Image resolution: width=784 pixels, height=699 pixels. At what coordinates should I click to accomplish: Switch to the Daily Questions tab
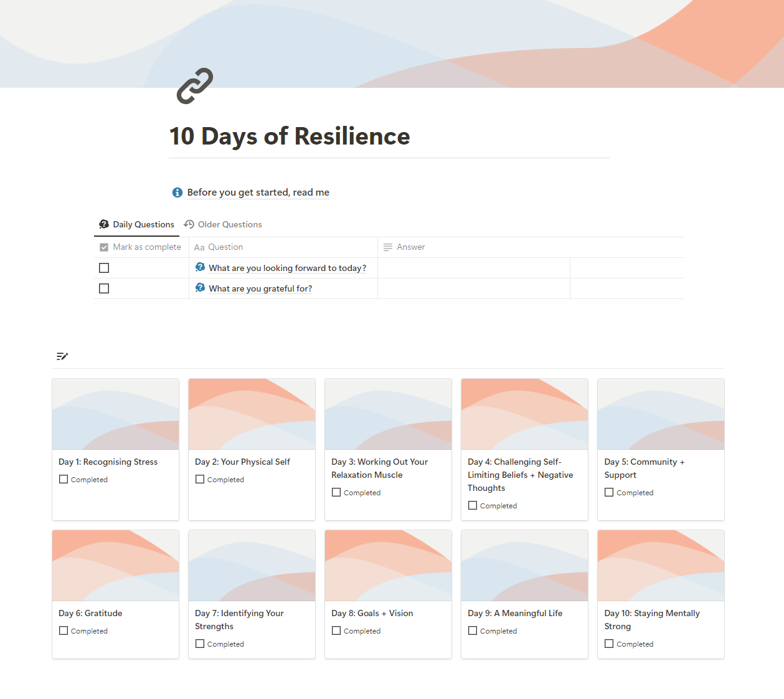pos(137,224)
